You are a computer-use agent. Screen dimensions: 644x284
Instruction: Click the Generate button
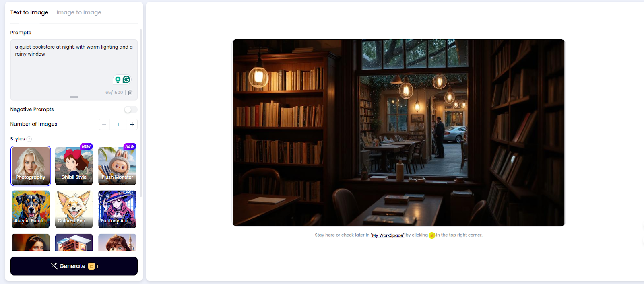(x=74, y=266)
